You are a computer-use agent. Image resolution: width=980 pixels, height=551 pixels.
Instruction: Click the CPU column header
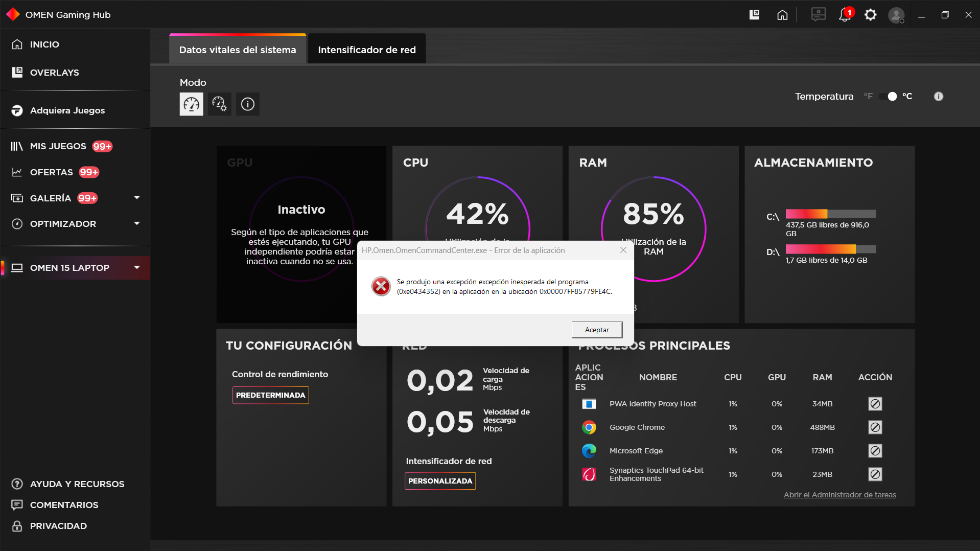[733, 377]
